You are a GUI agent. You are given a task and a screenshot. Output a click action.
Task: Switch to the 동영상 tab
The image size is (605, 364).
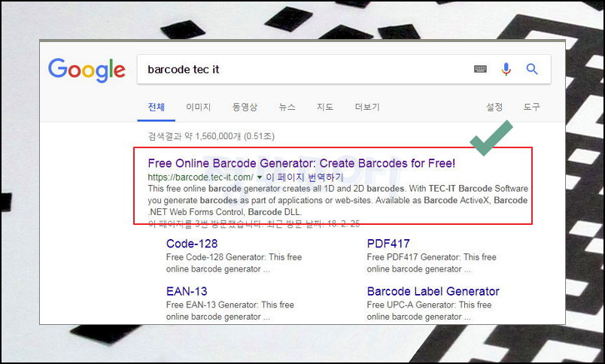pos(245,107)
